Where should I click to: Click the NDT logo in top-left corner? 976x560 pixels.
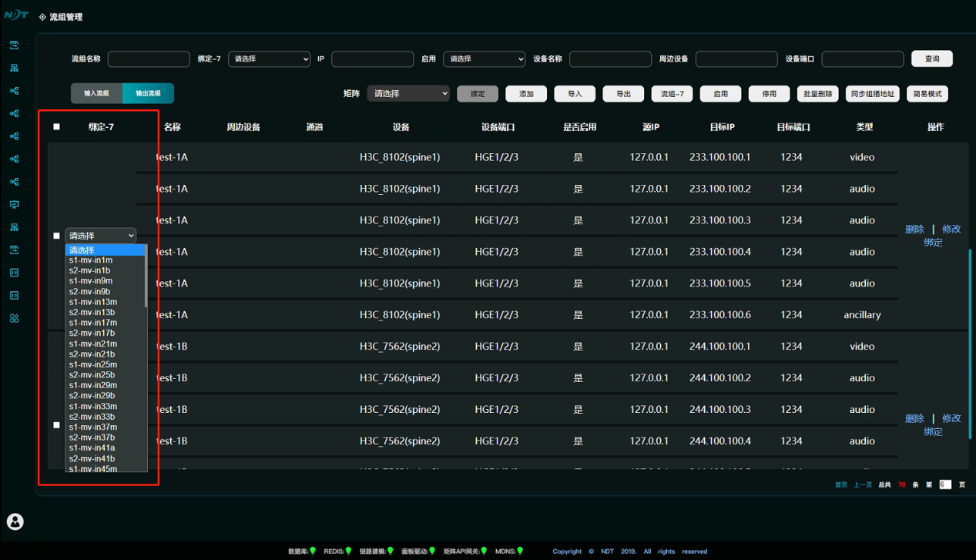pos(15,15)
